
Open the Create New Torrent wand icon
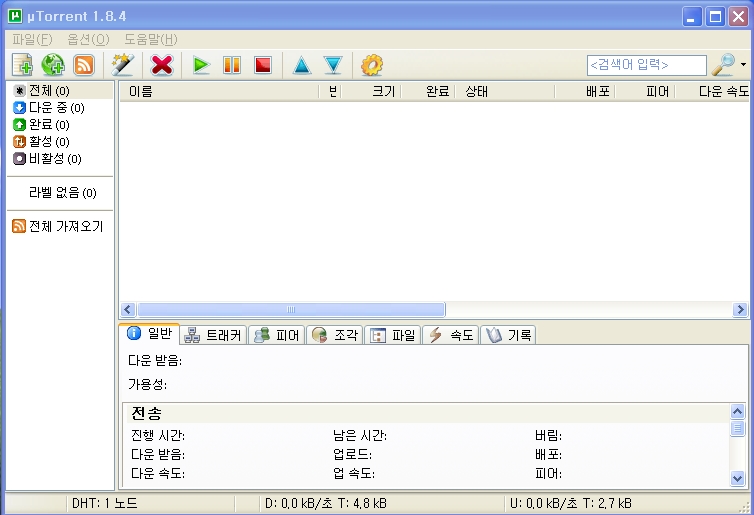click(x=123, y=65)
